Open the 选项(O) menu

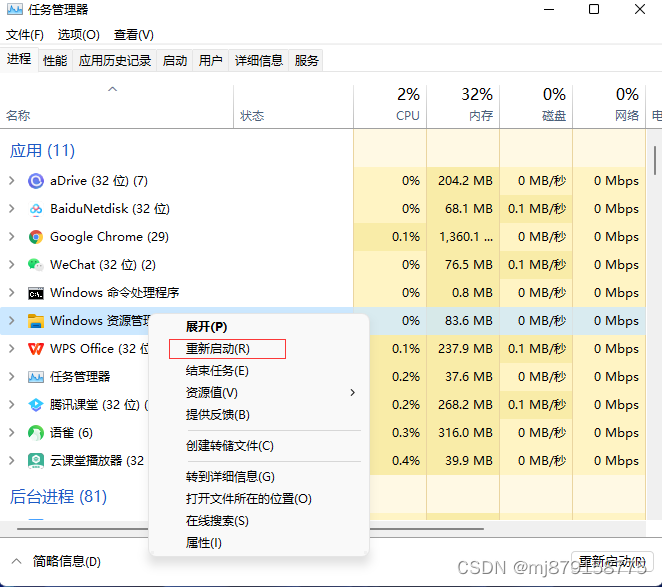(x=79, y=35)
